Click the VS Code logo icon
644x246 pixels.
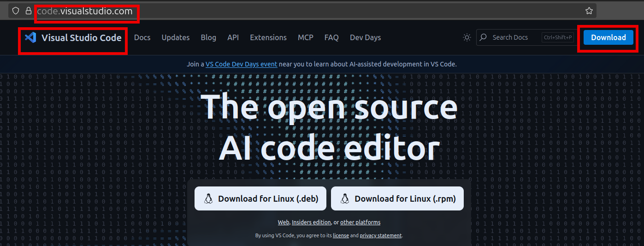[30, 37]
